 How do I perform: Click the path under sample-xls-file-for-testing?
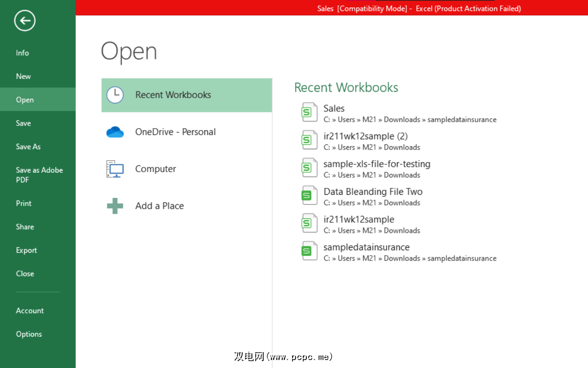click(x=372, y=175)
